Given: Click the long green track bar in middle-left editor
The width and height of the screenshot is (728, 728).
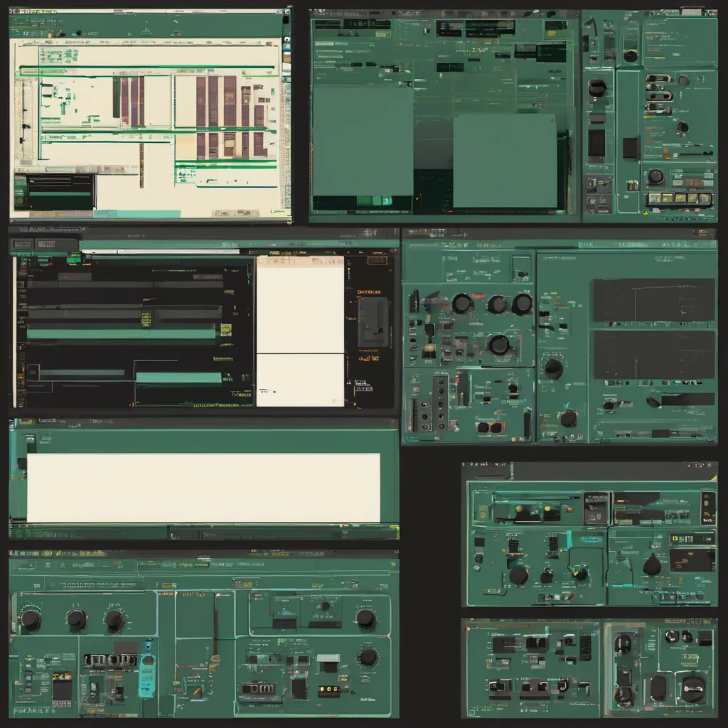Looking at the screenshot, I should click(121, 333).
